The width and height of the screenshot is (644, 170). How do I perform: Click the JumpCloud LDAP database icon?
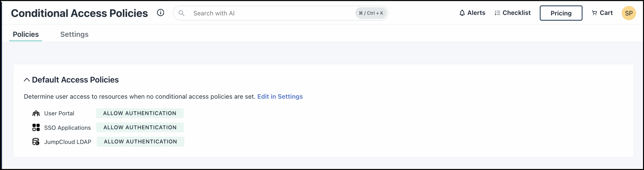(x=36, y=142)
